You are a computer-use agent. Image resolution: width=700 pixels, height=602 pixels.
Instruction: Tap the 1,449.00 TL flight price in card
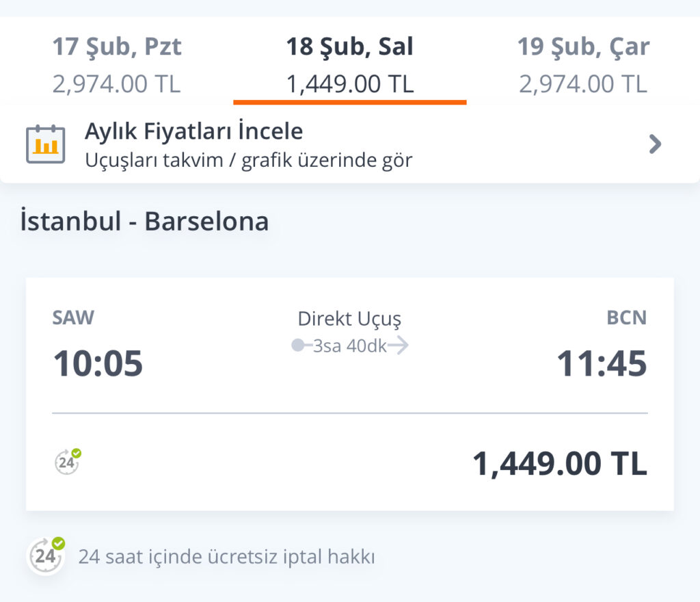point(559,464)
